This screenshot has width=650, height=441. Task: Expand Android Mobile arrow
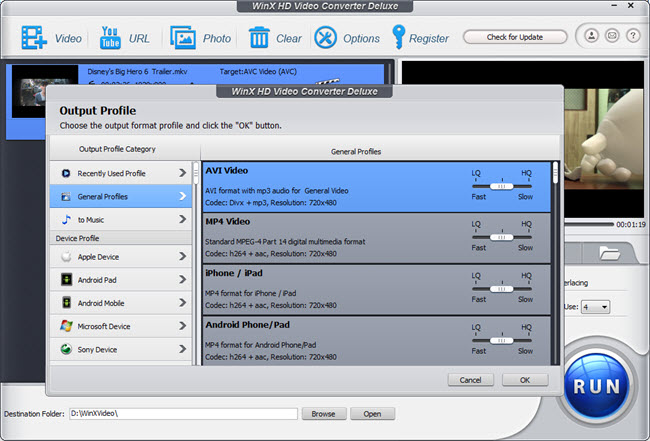[182, 303]
